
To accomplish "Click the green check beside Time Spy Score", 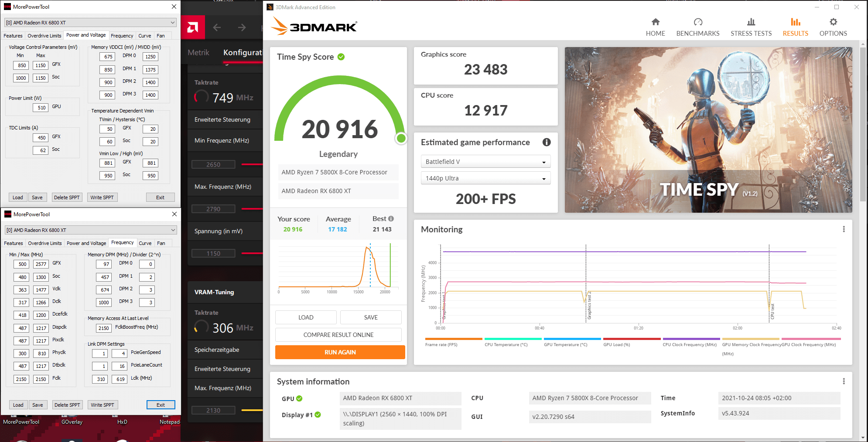I will (341, 57).
